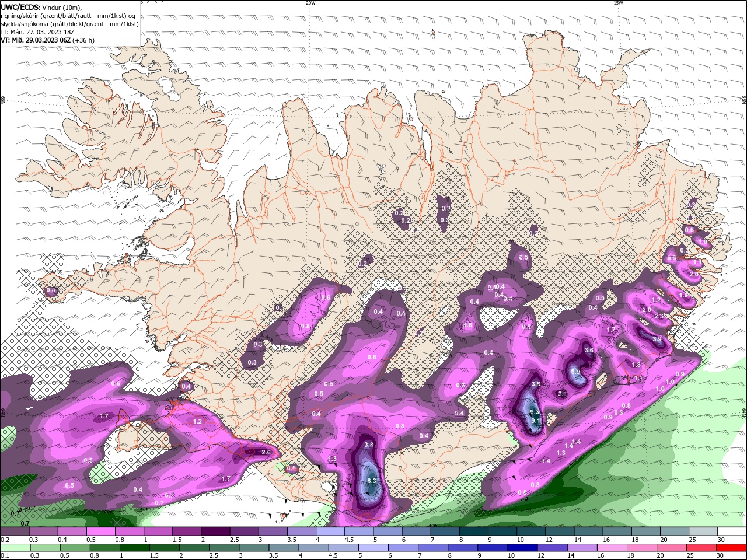The width and height of the screenshot is (747, 560).
Task: Click the 2.6 precipitation value on the map
Action: (x=266, y=452)
